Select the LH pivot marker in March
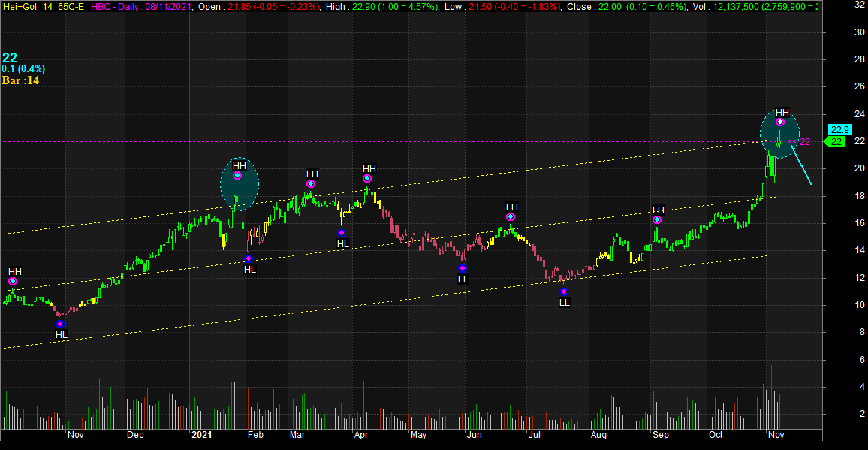Screen dimensions: 868x450 (311, 183)
